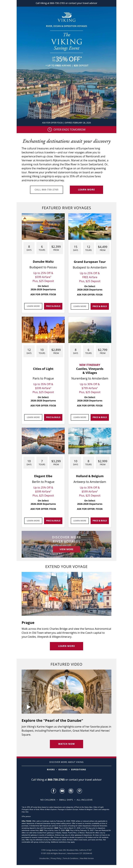Click LEARN MORE under Grand European Tour

point(80,306)
